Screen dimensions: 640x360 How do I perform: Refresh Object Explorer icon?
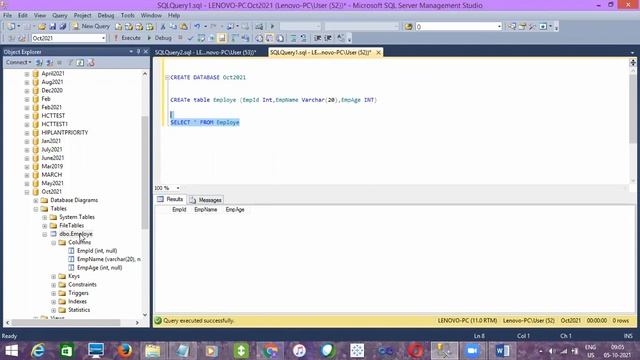pos(80,62)
